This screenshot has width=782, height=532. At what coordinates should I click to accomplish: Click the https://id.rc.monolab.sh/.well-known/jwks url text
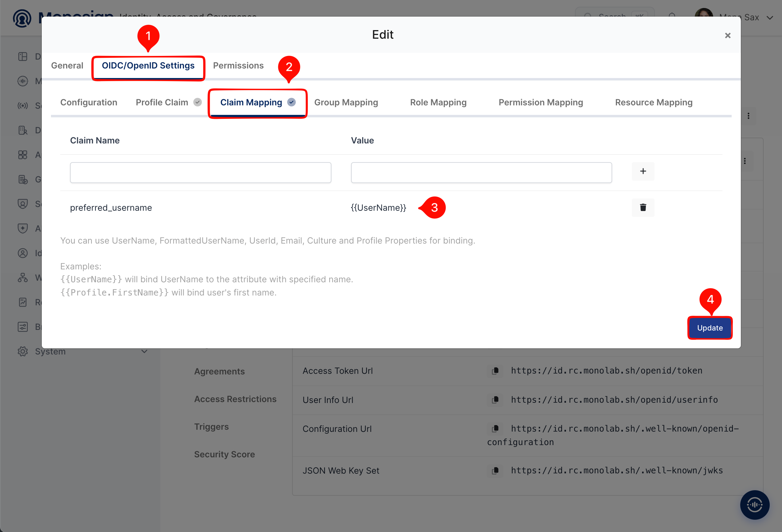pyautogui.click(x=617, y=471)
